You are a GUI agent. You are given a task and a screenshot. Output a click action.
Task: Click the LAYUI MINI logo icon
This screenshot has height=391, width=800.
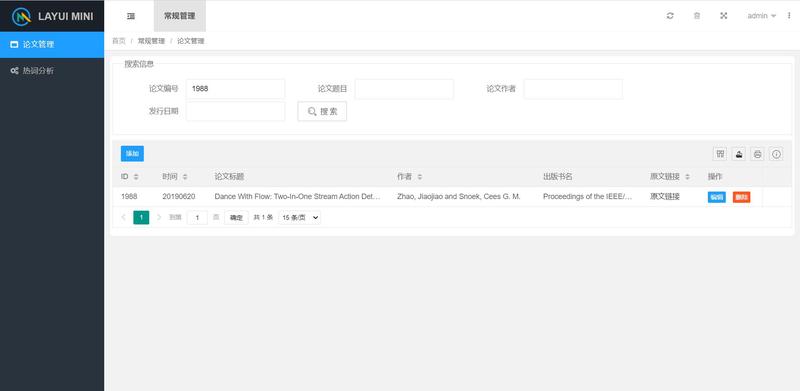pyautogui.click(x=21, y=16)
